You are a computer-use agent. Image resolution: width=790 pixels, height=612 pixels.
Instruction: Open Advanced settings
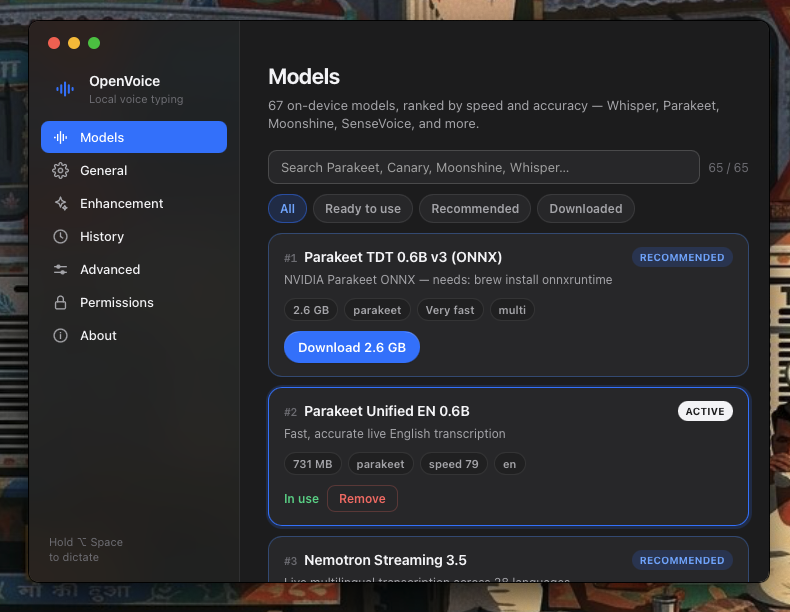tap(134, 269)
